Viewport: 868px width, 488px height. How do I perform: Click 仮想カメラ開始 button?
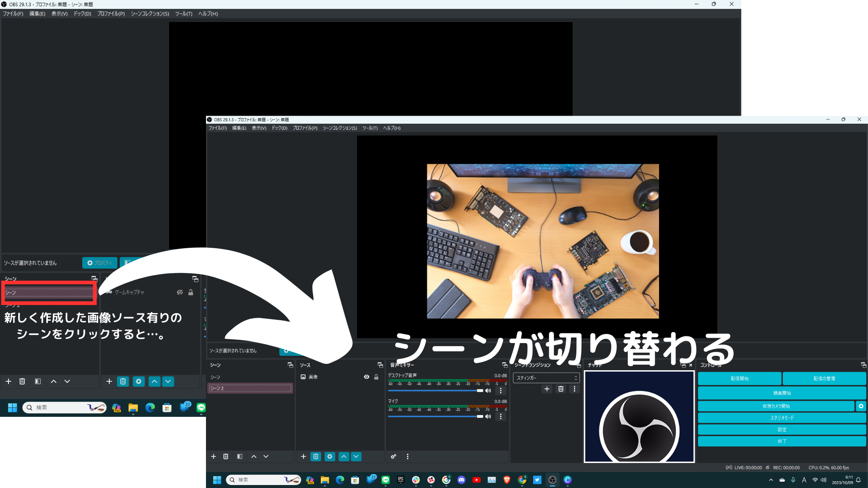point(776,406)
